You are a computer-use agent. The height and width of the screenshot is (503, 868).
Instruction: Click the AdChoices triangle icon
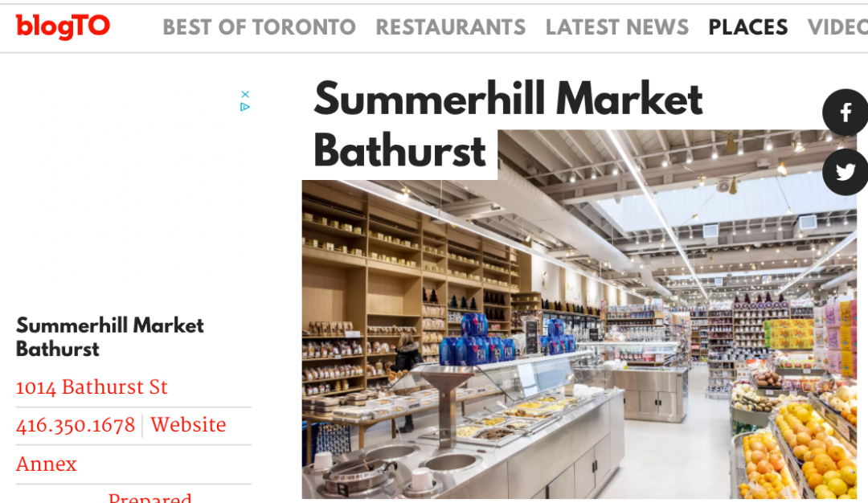[245, 107]
